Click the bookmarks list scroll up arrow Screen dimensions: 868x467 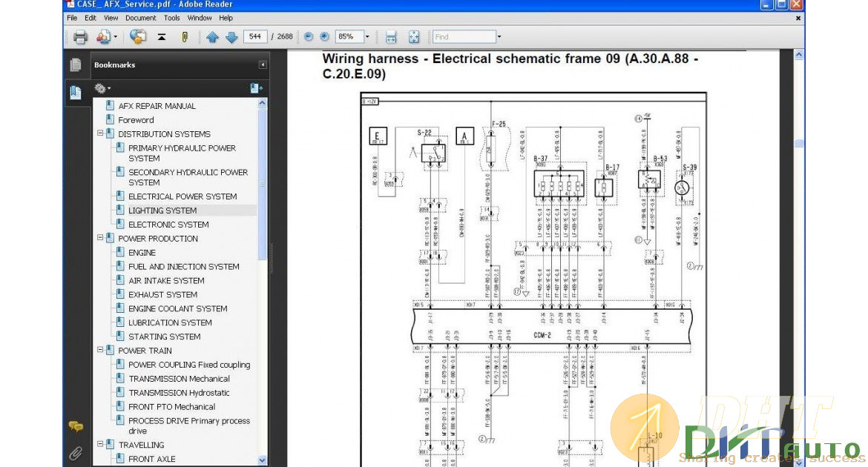263,103
